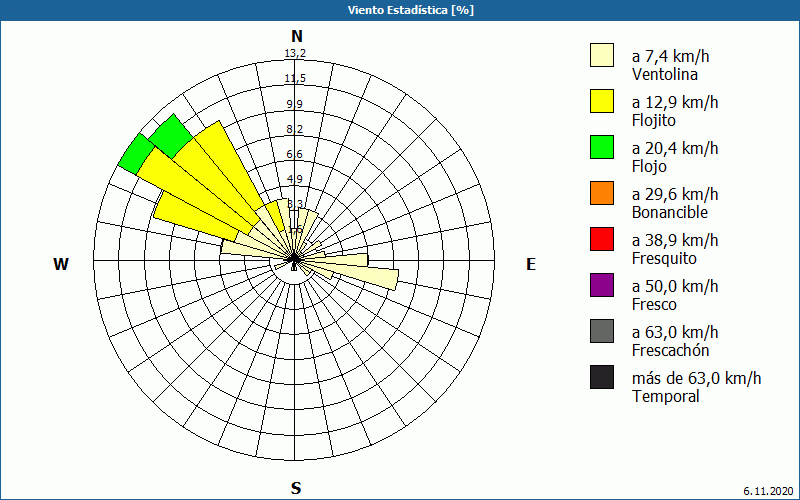Screen dimensions: 800x500
Task: Click the date 6.11.2020
Action: point(769,491)
